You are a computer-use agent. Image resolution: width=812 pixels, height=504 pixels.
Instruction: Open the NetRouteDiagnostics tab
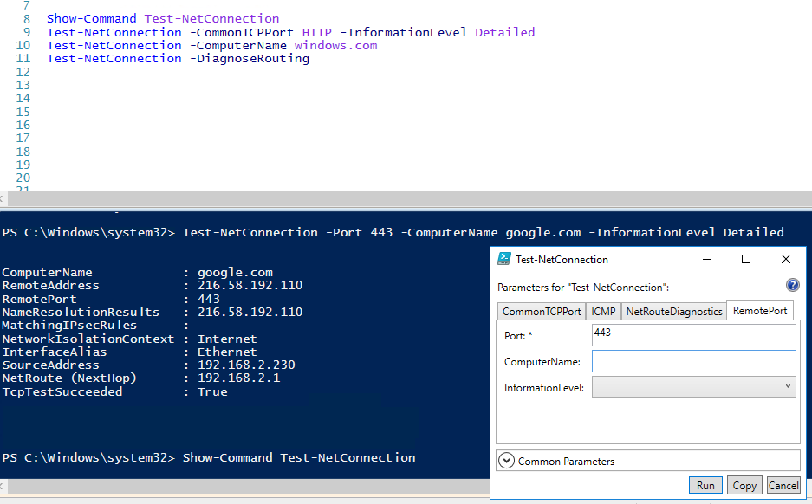click(673, 312)
